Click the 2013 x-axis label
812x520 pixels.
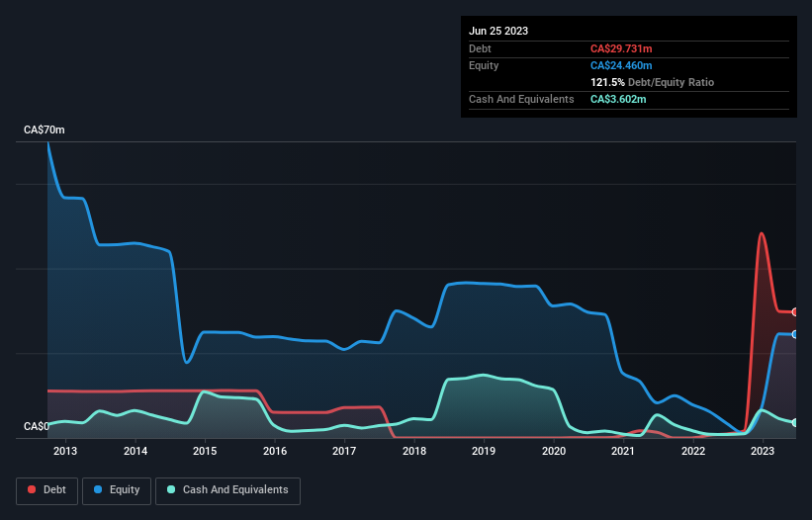65,451
